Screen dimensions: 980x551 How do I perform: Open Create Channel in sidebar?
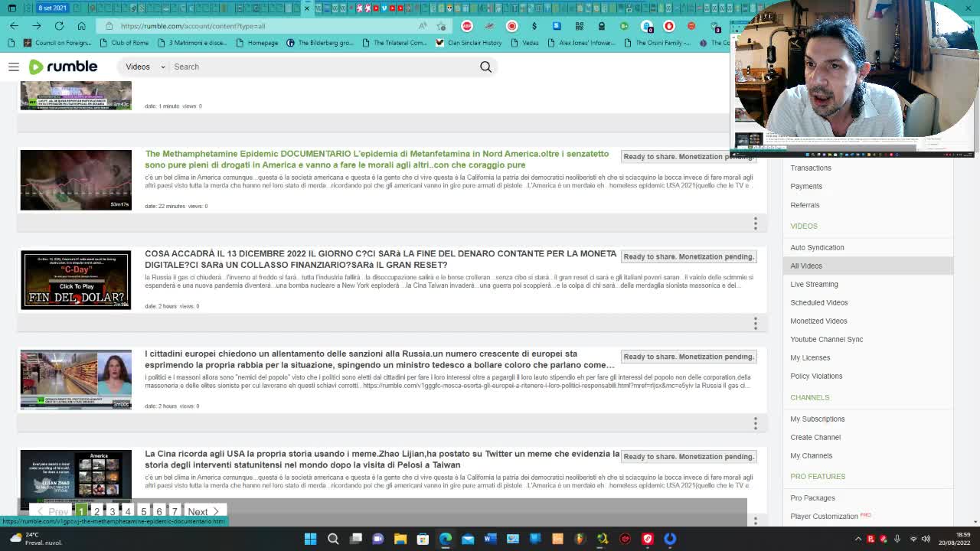(815, 437)
